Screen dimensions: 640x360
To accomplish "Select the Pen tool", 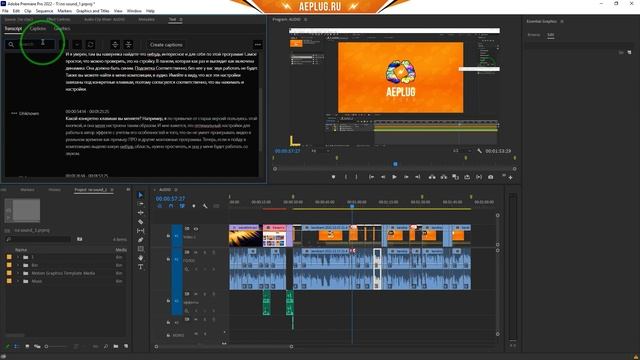I will point(141,240).
